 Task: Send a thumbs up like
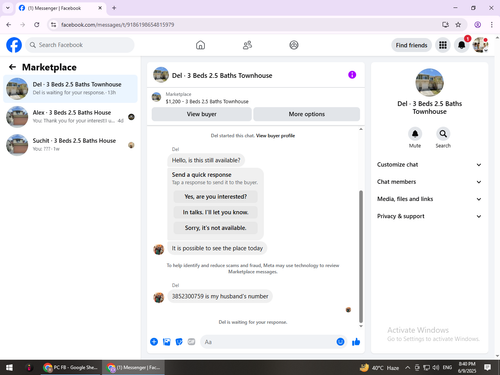(356, 342)
